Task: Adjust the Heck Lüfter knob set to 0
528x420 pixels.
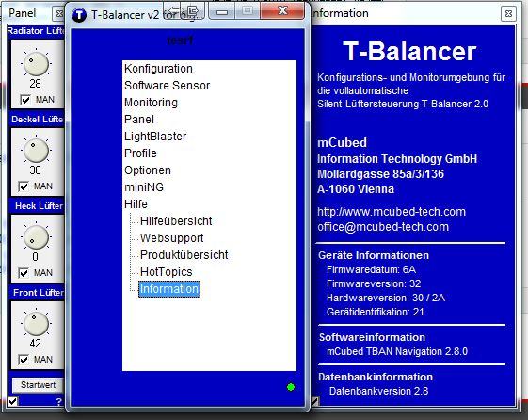Action: tap(36, 236)
